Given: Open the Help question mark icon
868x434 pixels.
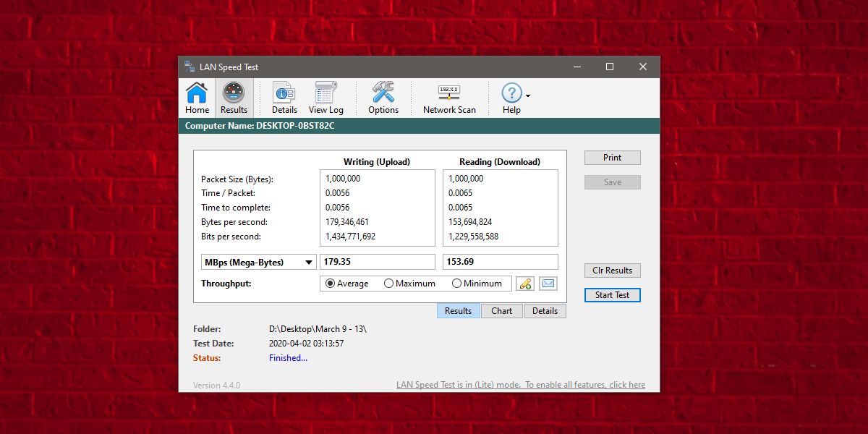Looking at the screenshot, I should 511,98.
